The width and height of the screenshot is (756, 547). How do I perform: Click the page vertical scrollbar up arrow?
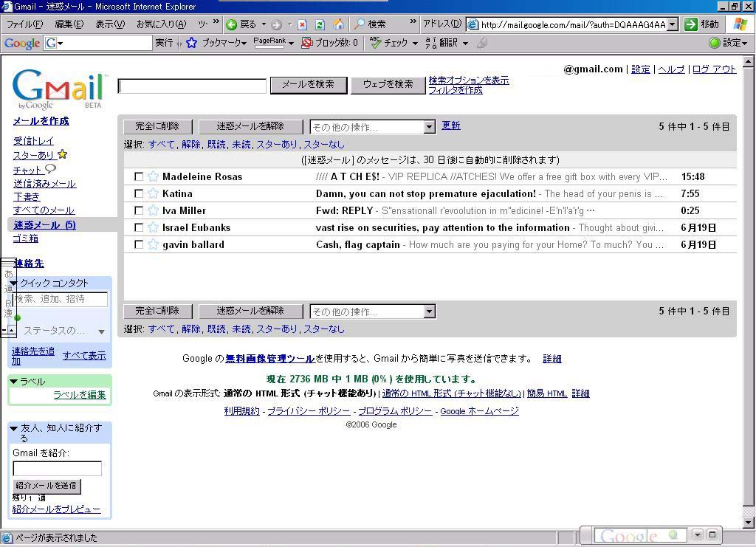coord(748,61)
